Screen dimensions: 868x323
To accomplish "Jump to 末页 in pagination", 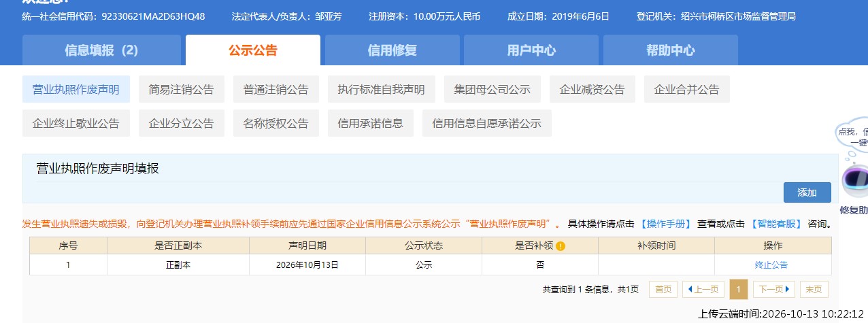I will (814, 290).
